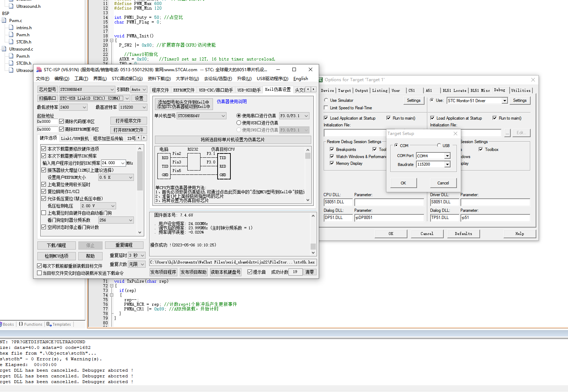568x392 pixels.
Task: Collapse code fold at line 72 TxPulse
Action: pyautogui.click(x=111, y=286)
